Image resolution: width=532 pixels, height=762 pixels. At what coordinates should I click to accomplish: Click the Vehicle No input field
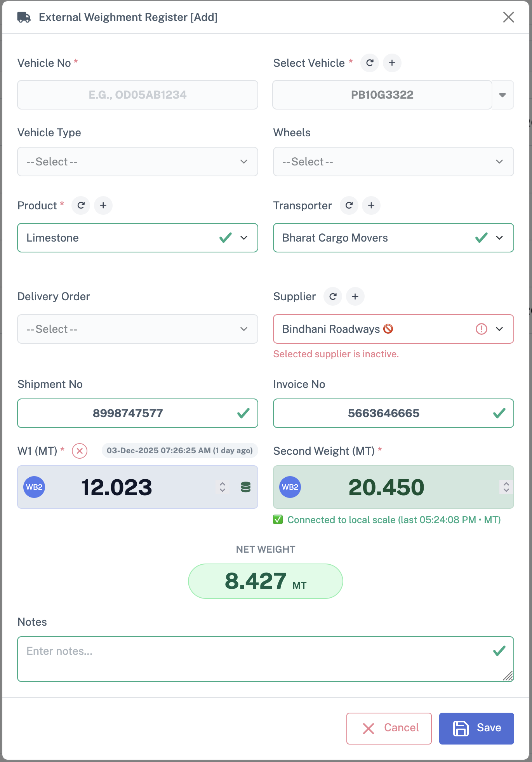(137, 95)
